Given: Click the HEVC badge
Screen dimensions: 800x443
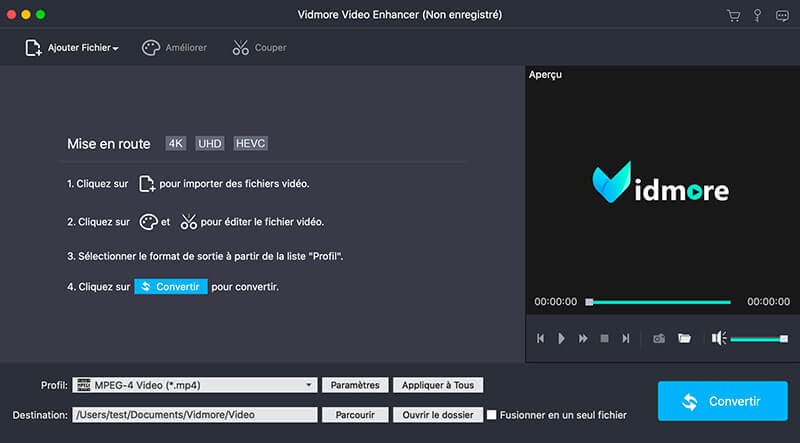Looking at the screenshot, I should click(251, 143).
